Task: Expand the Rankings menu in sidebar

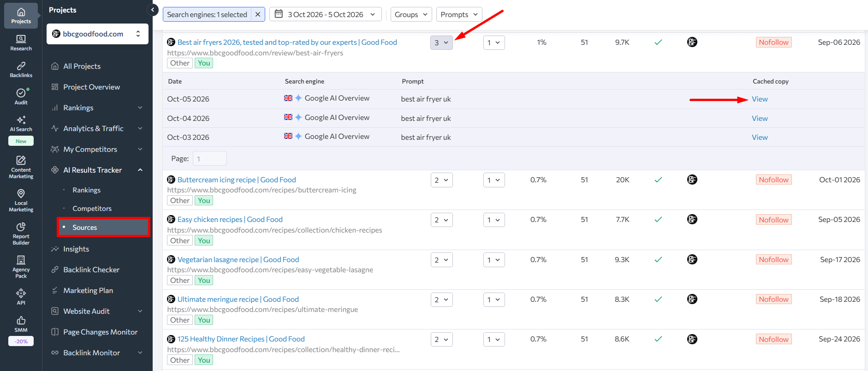Action: point(97,108)
